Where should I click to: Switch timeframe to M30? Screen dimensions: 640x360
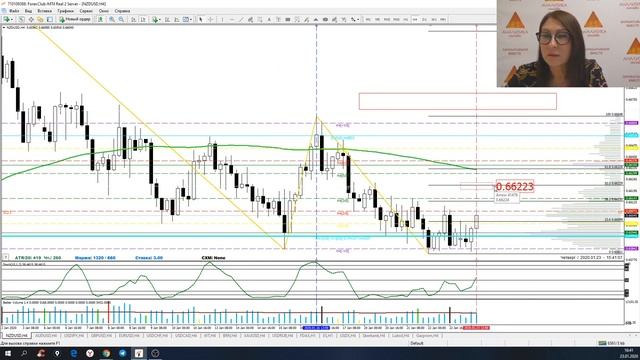[x=396, y=19]
